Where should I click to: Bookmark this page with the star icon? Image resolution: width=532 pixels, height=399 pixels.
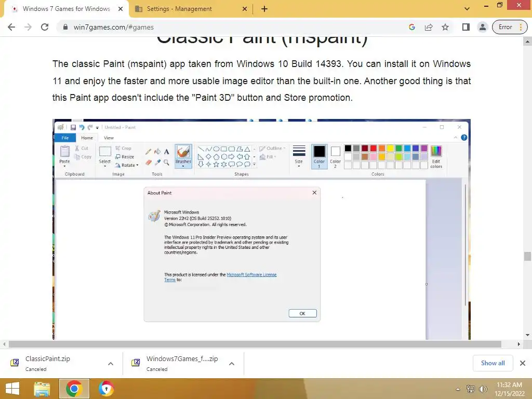445,27
